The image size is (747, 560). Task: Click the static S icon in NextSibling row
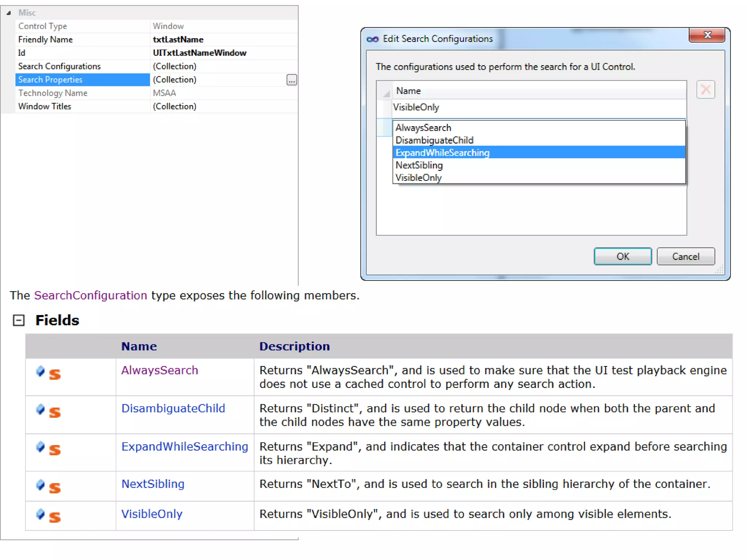(x=55, y=487)
